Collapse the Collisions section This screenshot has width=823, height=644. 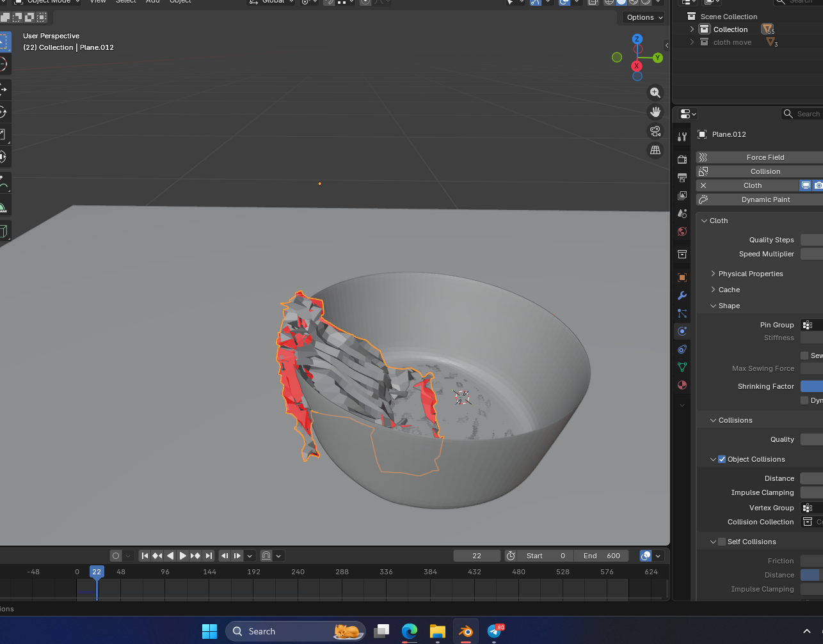click(713, 420)
